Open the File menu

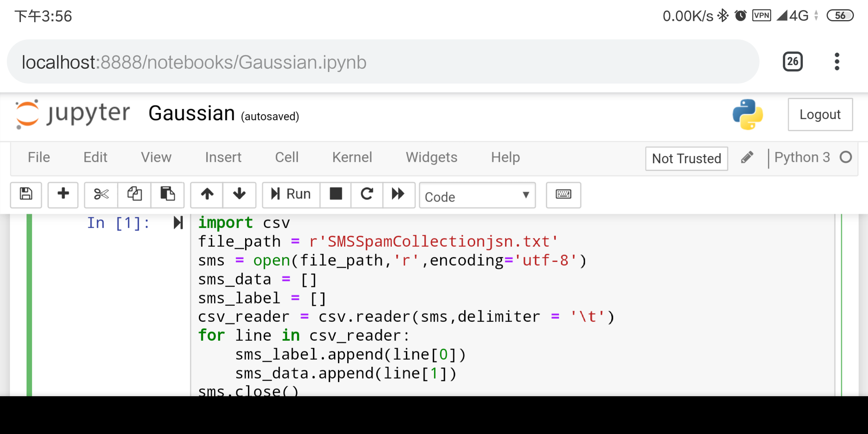[39, 157]
